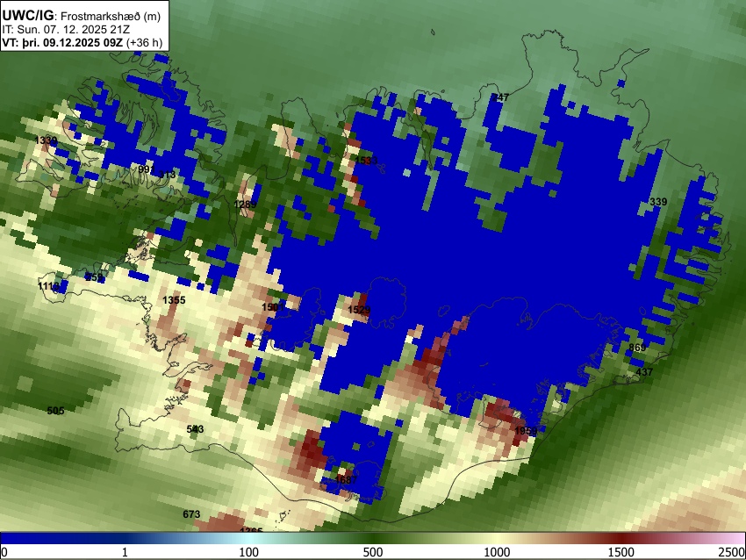This screenshot has width=746, height=560.
Task: Click the 'IT: Sun. 07. 12. 2025 21Z' line
Action: pos(66,30)
